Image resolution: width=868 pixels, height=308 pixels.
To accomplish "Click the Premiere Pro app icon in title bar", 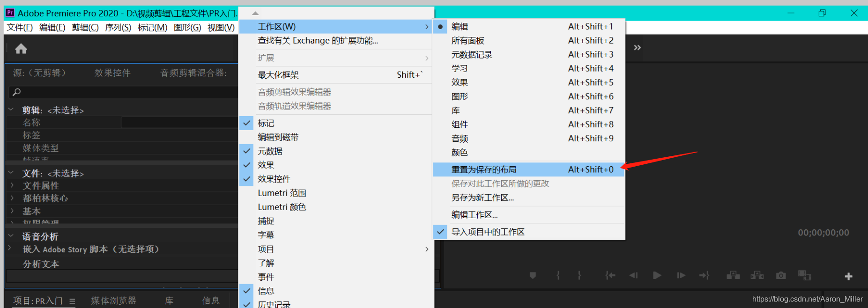I will 10,13.
